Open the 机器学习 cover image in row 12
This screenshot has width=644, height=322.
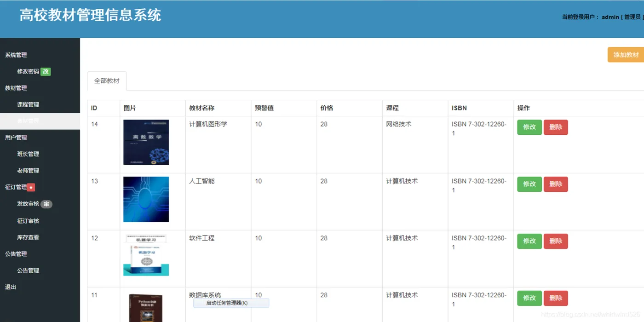pos(146,255)
